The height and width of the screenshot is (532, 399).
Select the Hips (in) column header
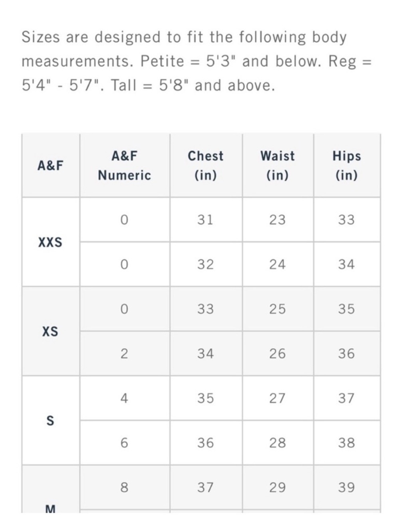[x=347, y=165]
